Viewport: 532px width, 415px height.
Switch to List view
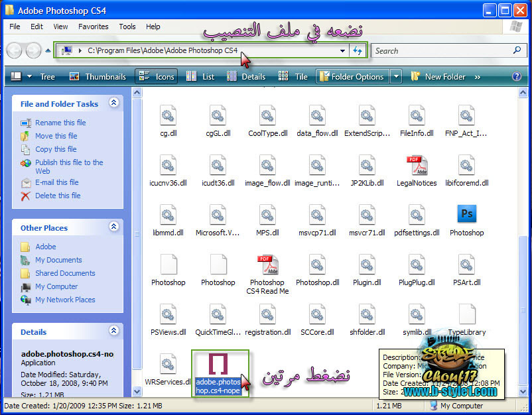click(200, 77)
